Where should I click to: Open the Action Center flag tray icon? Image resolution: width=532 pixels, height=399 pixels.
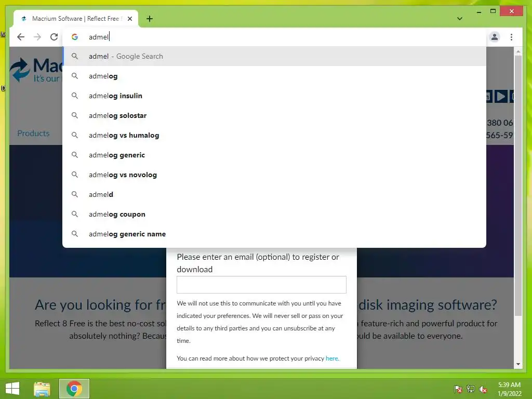[458, 389]
